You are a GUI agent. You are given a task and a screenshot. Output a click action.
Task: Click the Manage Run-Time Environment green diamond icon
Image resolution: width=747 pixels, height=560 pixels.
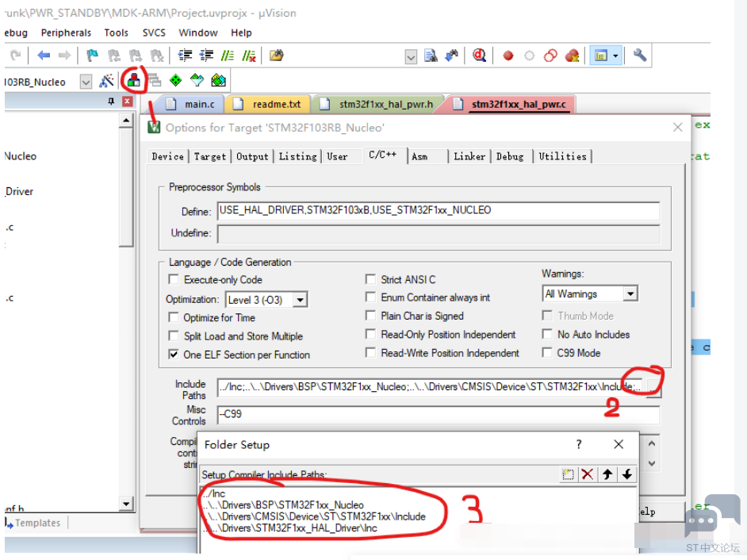(176, 80)
